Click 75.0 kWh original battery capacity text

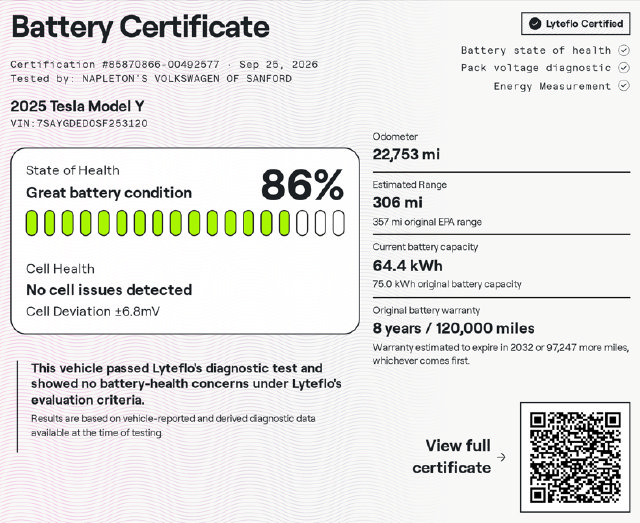coord(447,284)
